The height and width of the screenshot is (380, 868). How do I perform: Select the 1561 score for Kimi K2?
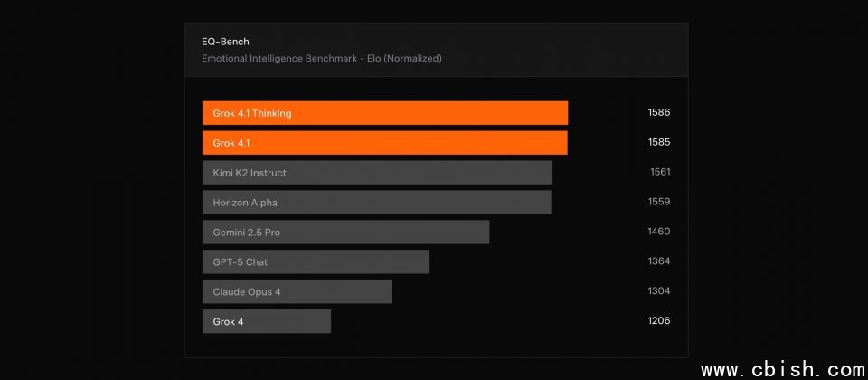coord(659,173)
